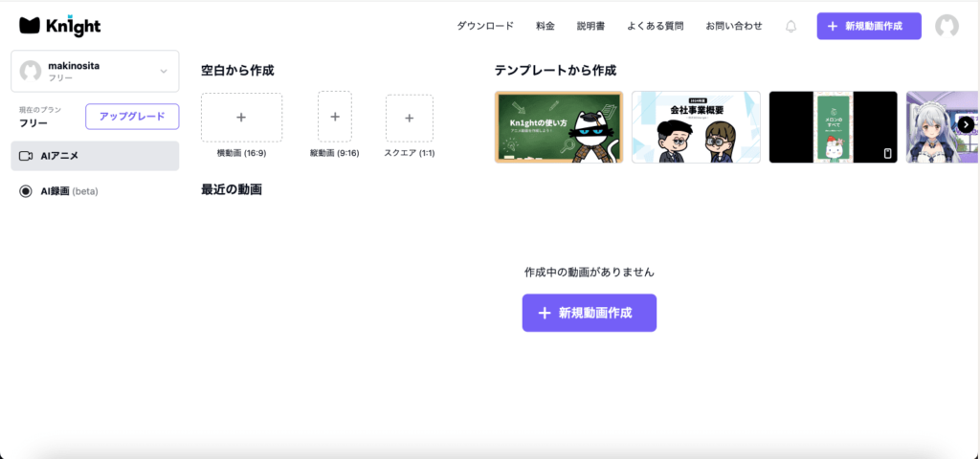Click the 最近の動画 heading

coord(232,190)
